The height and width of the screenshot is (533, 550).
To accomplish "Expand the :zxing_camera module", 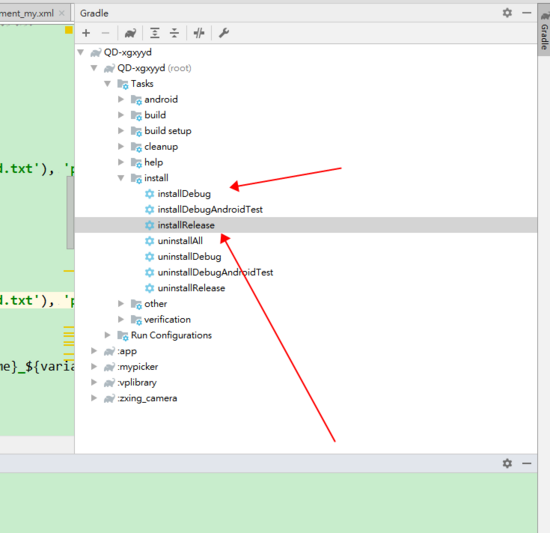I will [x=94, y=398].
